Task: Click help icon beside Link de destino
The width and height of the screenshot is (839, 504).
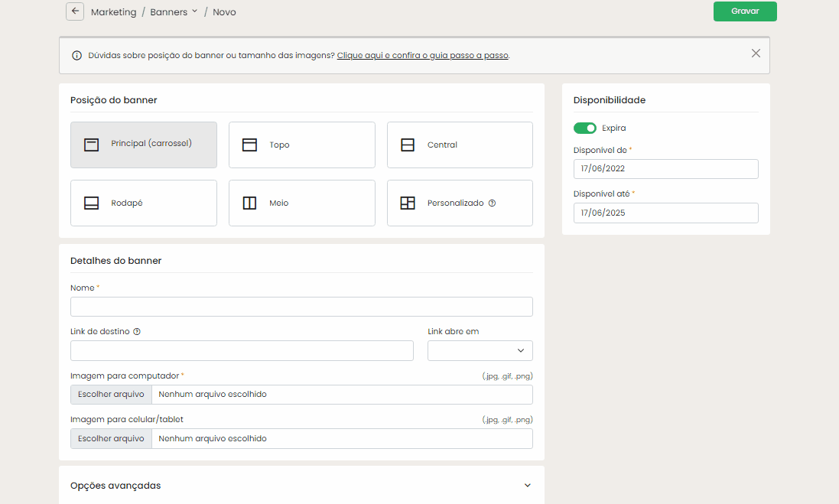Action: [137, 332]
